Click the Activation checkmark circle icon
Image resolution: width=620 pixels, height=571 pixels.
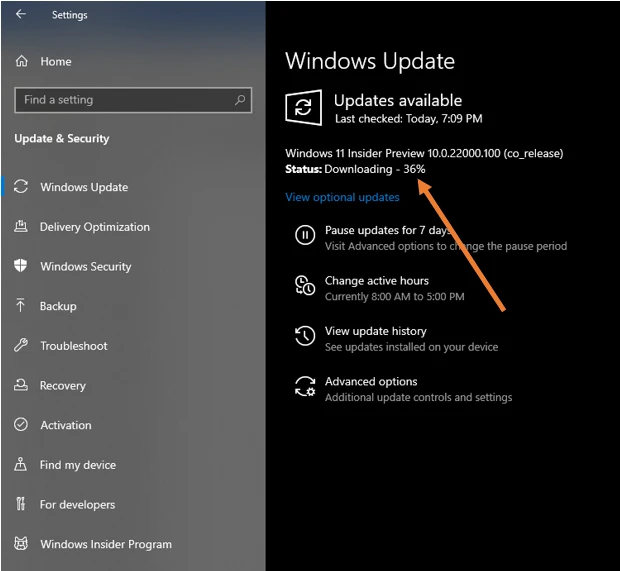click(21, 424)
